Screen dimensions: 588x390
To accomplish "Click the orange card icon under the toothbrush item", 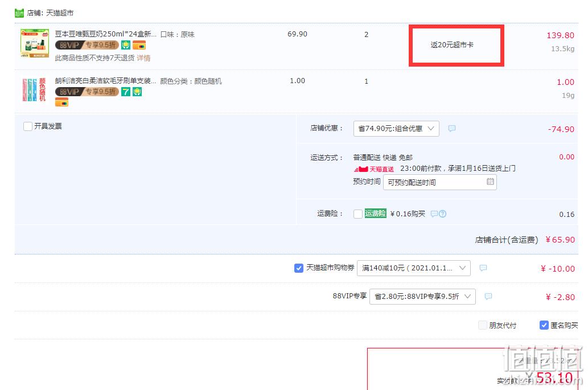I will click(62, 102).
